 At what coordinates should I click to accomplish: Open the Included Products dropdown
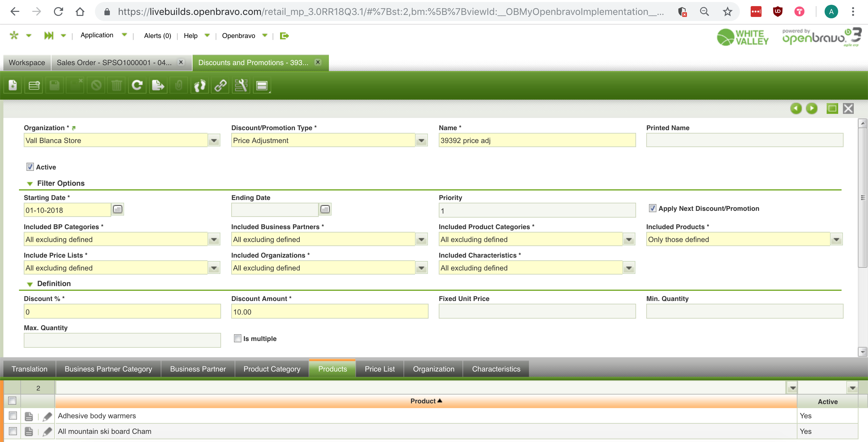pos(836,239)
